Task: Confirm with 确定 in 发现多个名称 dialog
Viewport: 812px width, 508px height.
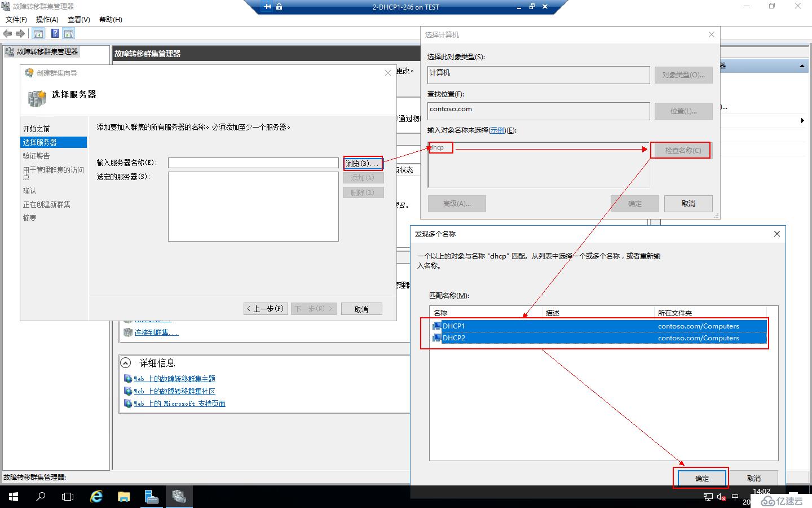Action: point(702,479)
